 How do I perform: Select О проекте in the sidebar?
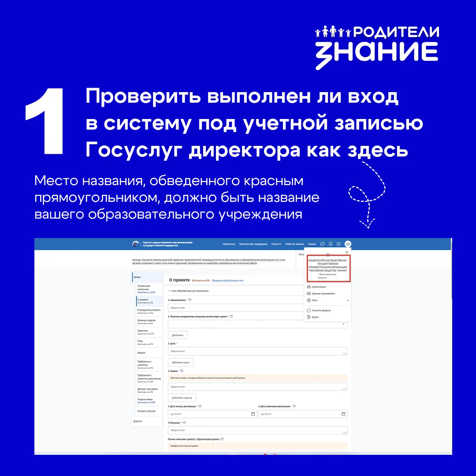coord(149,301)
